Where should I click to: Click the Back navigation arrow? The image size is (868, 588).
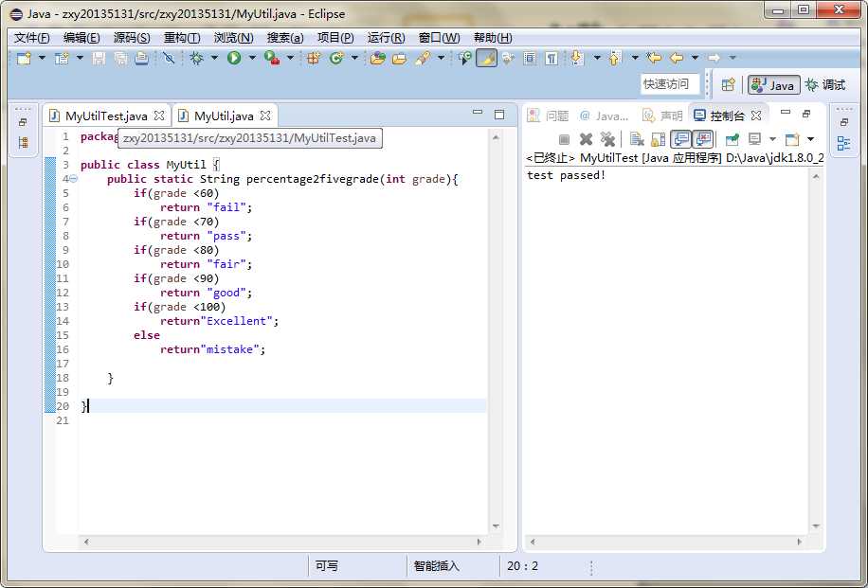coord(676,58)
